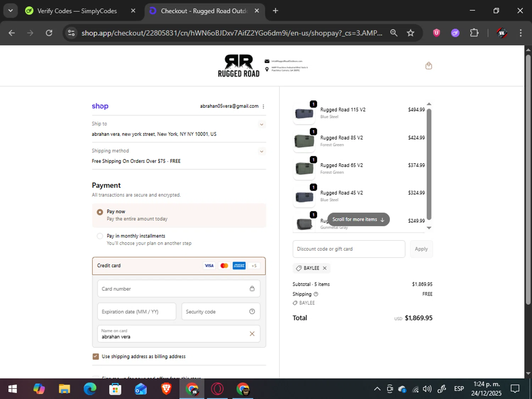Clear the Name on card field
This screenshot has width=532, height=399.
252,334
